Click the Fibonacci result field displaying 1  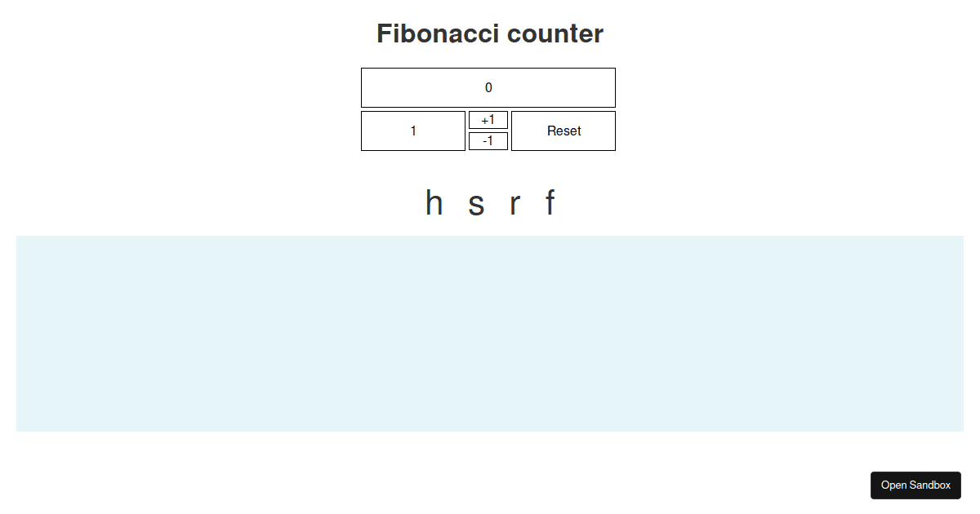413,131
